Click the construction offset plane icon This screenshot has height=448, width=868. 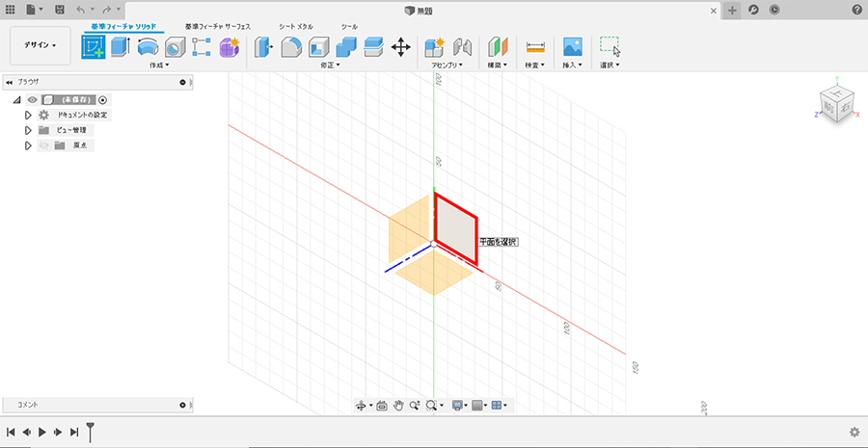coord(498,47)
